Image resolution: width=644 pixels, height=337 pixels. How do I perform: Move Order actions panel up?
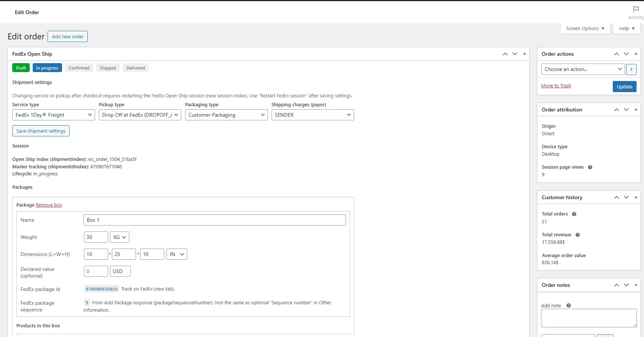[x=617, y=54]
